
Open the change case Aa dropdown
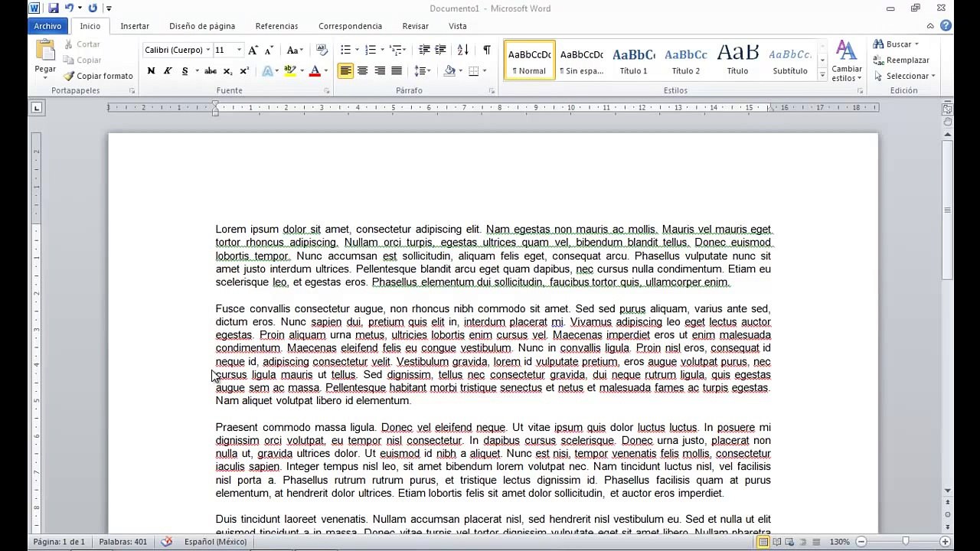295,50
